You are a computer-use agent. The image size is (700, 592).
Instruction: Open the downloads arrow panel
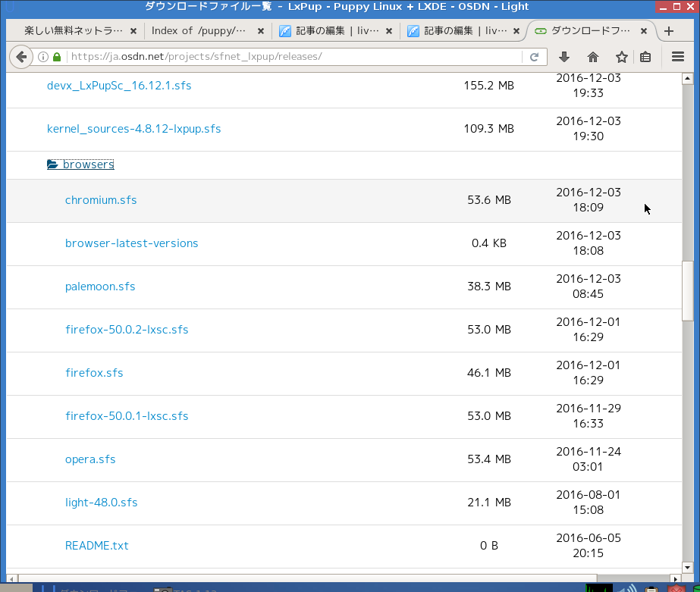(x=563, y=57)
